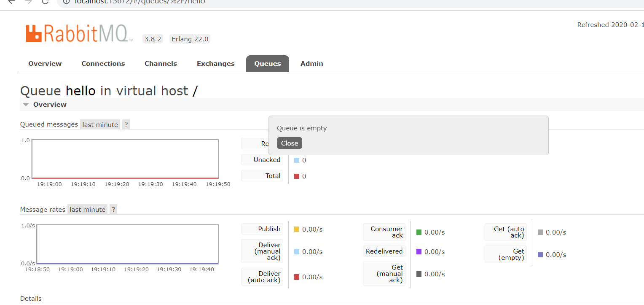The image size is (644, 305).
Task: Click the Redelivered purple swatch
Action: (419, 252)
